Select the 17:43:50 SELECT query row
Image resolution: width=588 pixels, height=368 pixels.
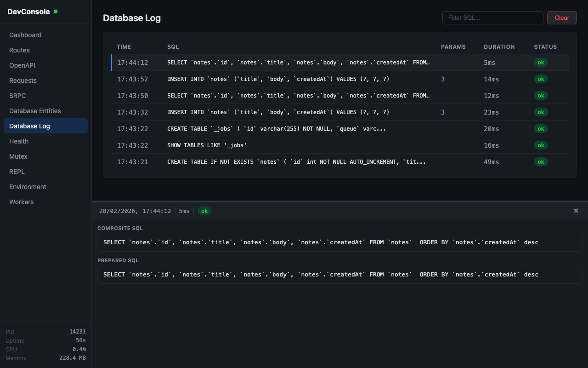(x=340, y=96)
